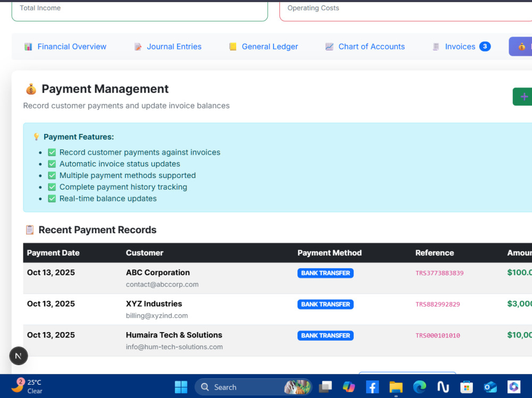The height and width of the screenshot is (398, 532).
Task: Open the Microsoft 365 app on taskbar
Action: [514, 387]
